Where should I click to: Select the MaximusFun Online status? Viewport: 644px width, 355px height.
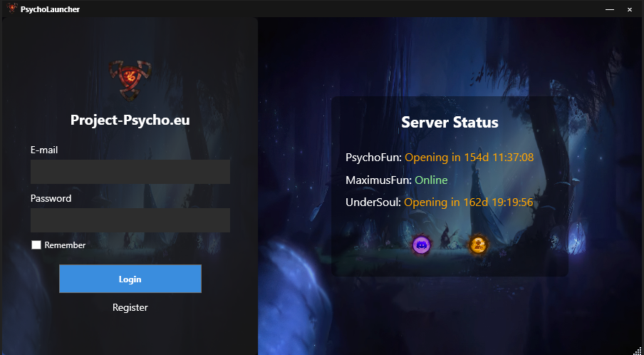(x=431, y=180)
